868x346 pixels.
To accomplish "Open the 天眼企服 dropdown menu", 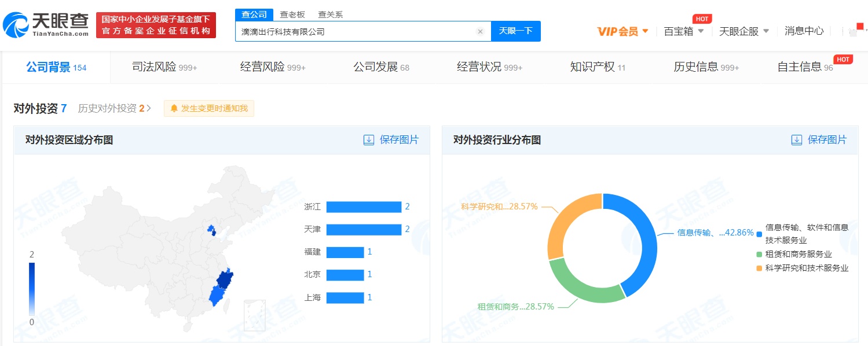I will click(744, 31).
